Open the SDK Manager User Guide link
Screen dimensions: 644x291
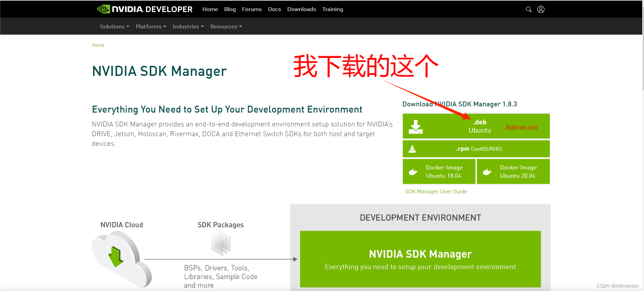[x=436, y=192]
